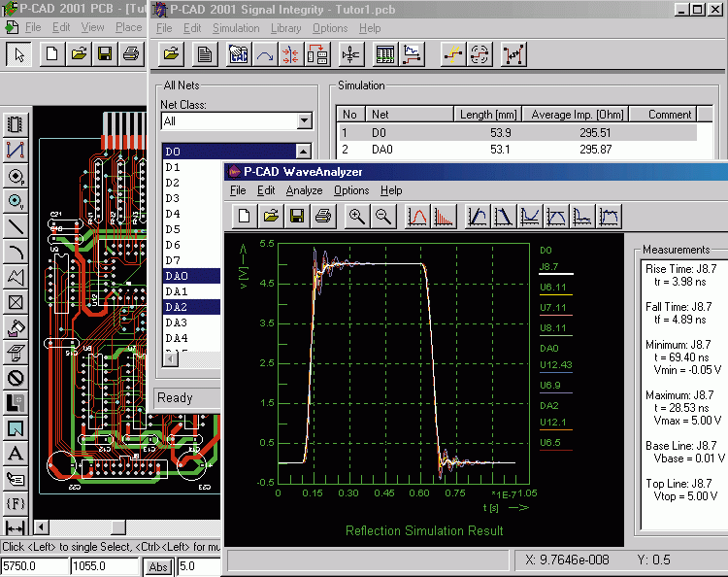Open Signal Integrity Library menu
Screen dimensions: 728x577
286,28
